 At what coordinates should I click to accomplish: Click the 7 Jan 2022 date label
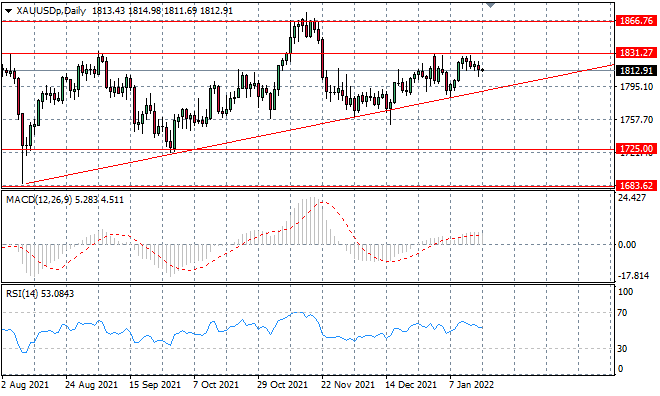471,385
